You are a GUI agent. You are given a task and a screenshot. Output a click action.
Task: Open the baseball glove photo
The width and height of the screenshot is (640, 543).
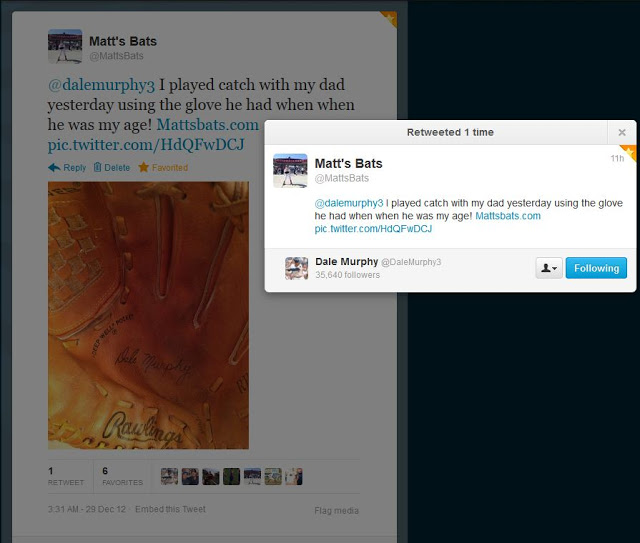pyautogui.click(x=148, y=315)
